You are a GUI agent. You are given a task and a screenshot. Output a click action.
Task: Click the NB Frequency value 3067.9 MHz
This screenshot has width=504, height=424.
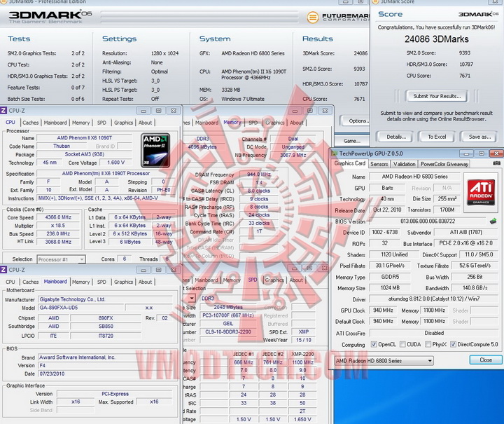pyautogui.click(x=293, y=155)
